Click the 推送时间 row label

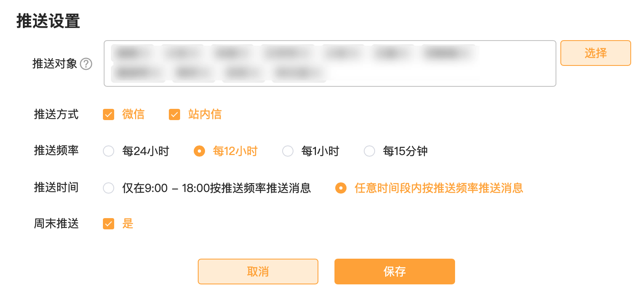tap(56, 188)
